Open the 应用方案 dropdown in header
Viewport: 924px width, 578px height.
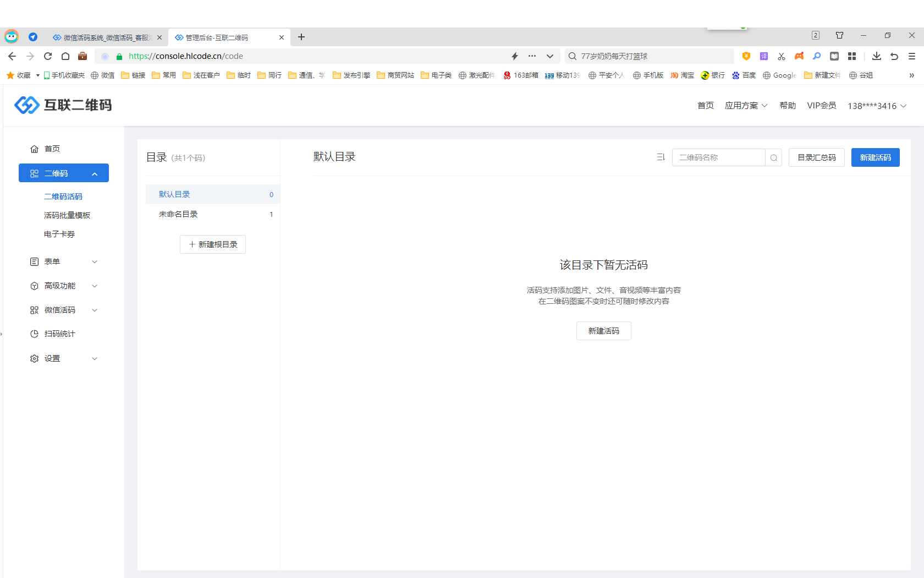(x=745, y=106)
